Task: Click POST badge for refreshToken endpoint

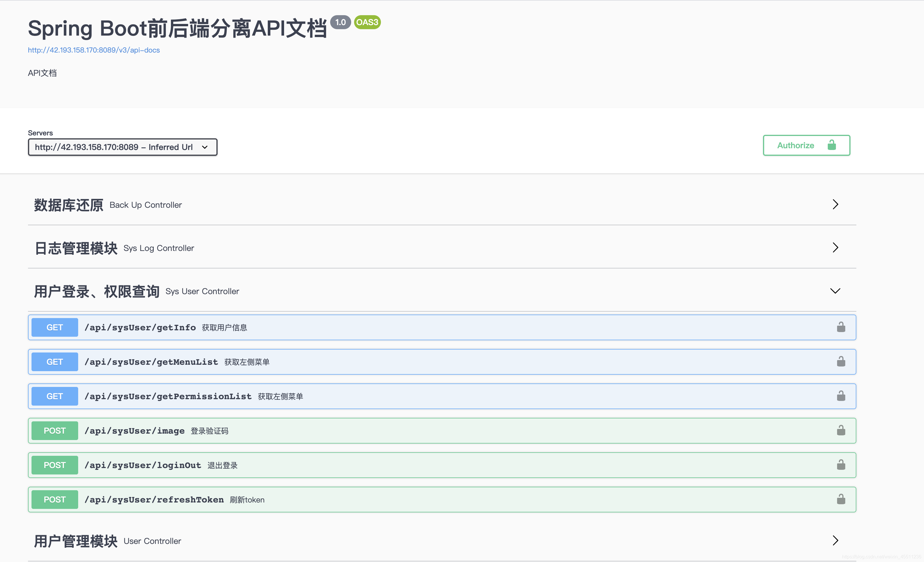Action: tap(55, 500)
